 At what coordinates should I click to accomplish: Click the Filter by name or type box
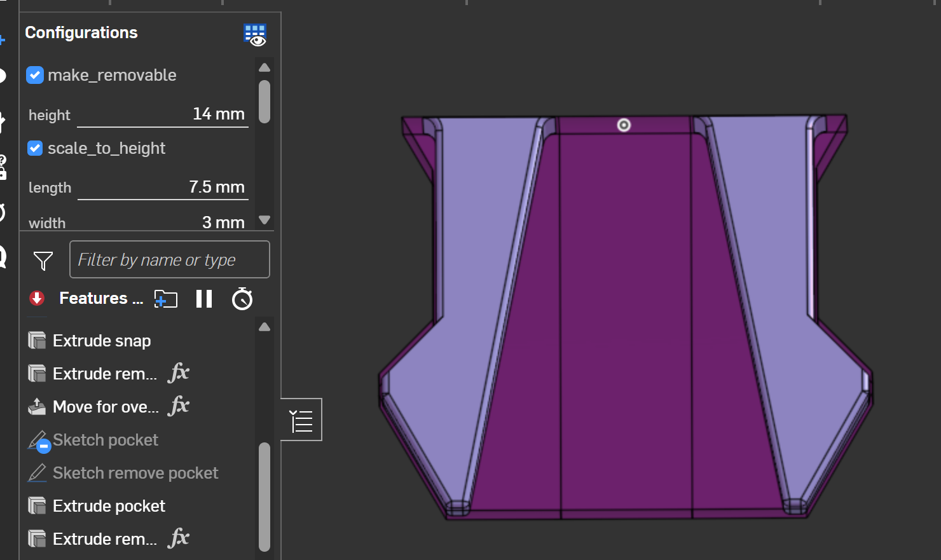(169, 259)
